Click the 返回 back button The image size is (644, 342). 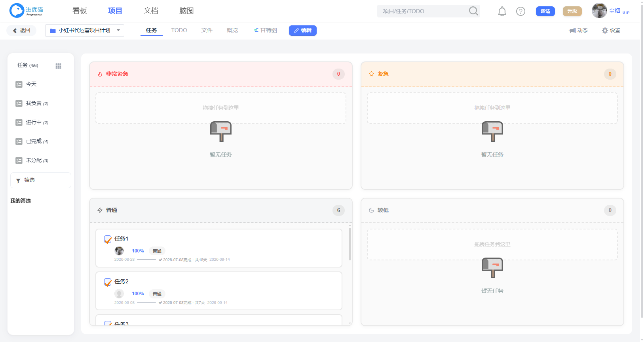click(x=21, y=31)
